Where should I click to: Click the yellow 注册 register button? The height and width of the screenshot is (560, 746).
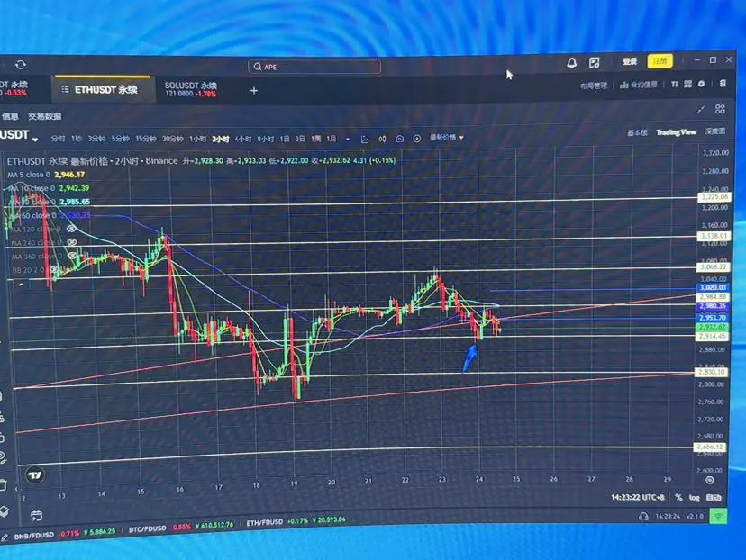point(660,61)
